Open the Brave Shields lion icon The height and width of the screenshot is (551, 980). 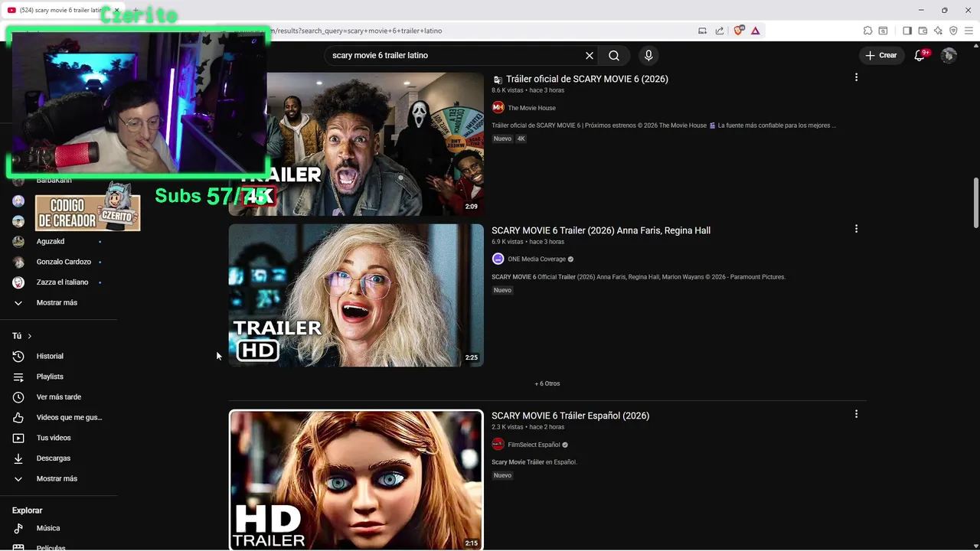click(739, 31)
